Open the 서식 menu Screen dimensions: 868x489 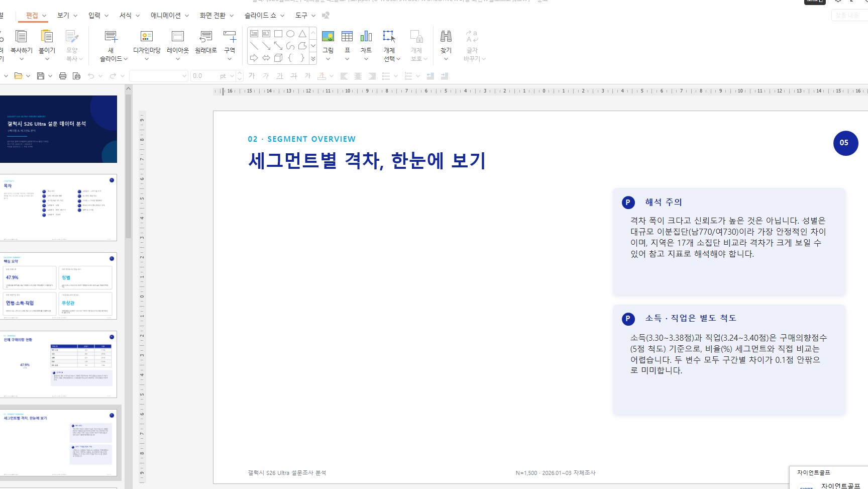pos(126,16)
